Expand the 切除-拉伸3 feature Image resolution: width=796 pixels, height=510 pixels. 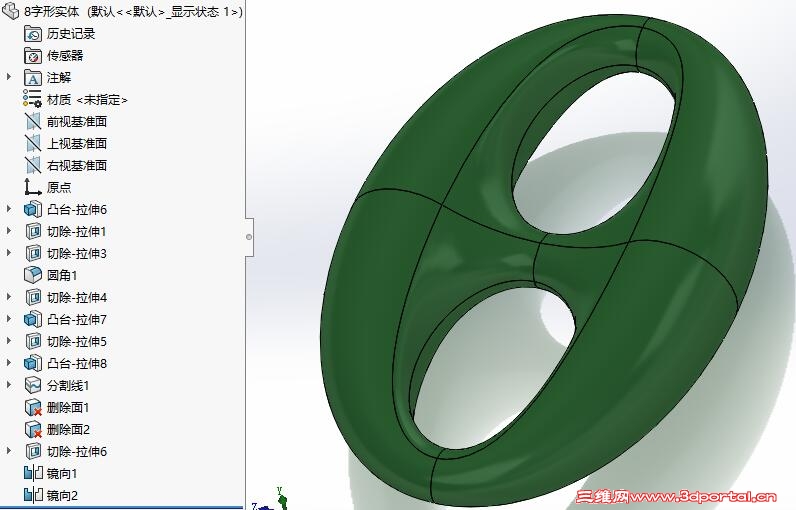click(9, 253)
